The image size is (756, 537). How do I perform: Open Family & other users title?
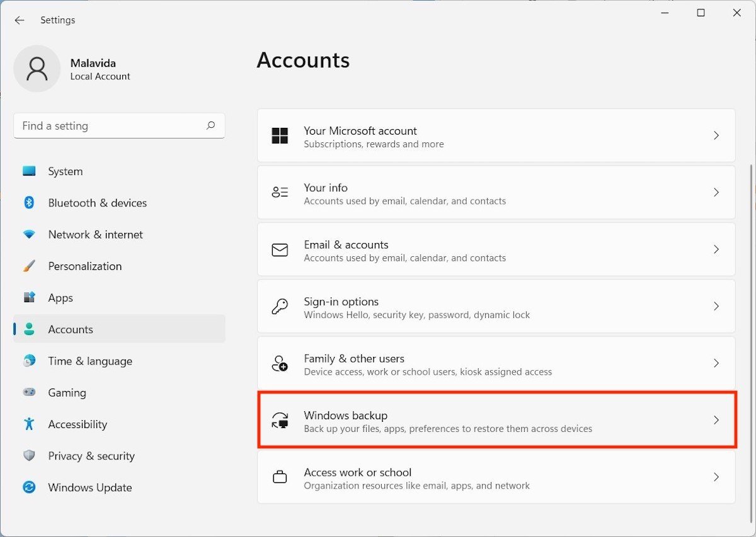tap(354, 358)
